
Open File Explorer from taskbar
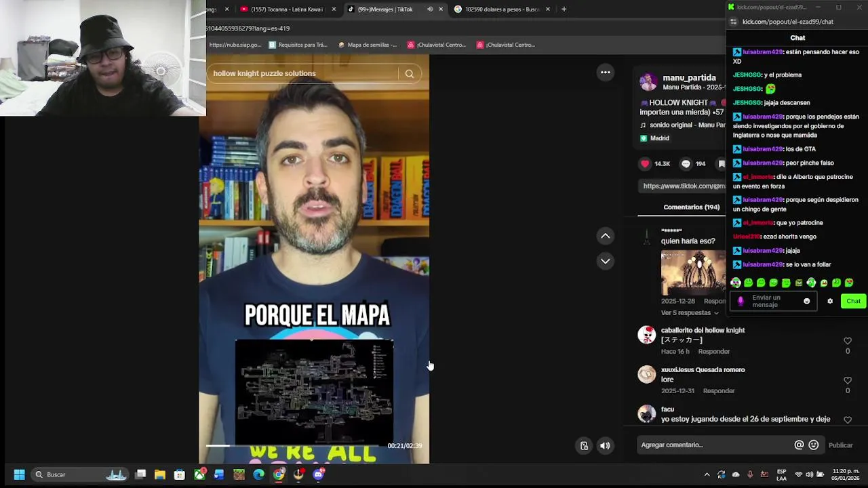pos(160,474)
